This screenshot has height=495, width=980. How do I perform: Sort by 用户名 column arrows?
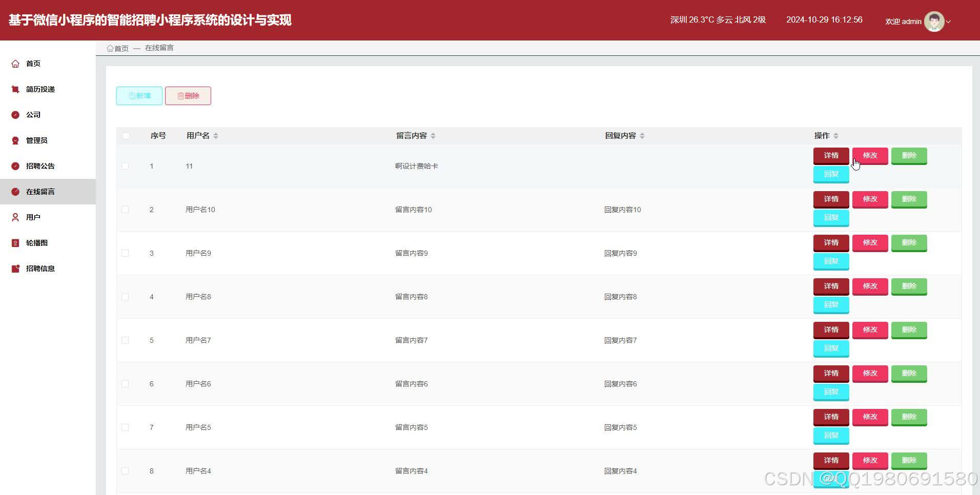(x=216, y=136)
